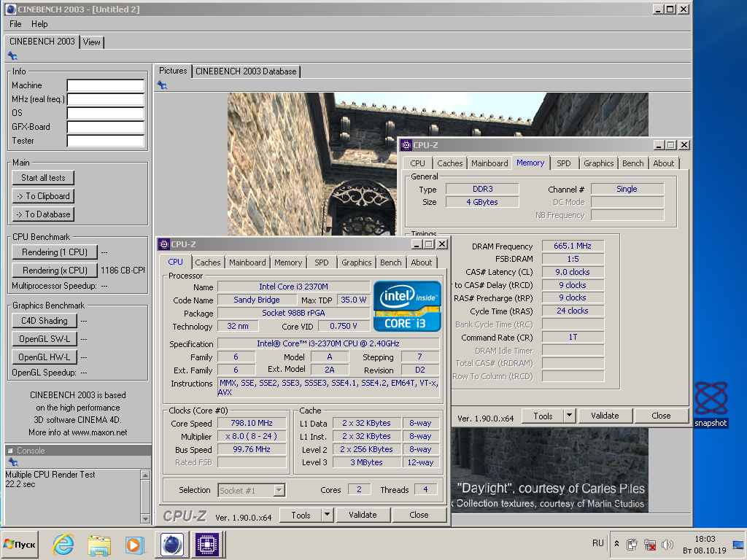The width and height of the screenshot is (747, 560).
Task: Open Memory tab in front CPU-Z
Action: click(x=287, y=262)
